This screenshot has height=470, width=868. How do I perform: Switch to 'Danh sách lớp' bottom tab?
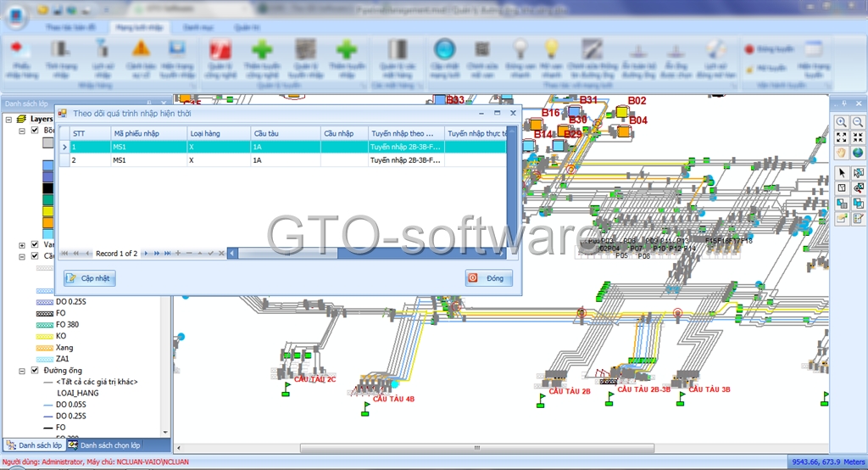pyautogui.click(x=35, y=445)
